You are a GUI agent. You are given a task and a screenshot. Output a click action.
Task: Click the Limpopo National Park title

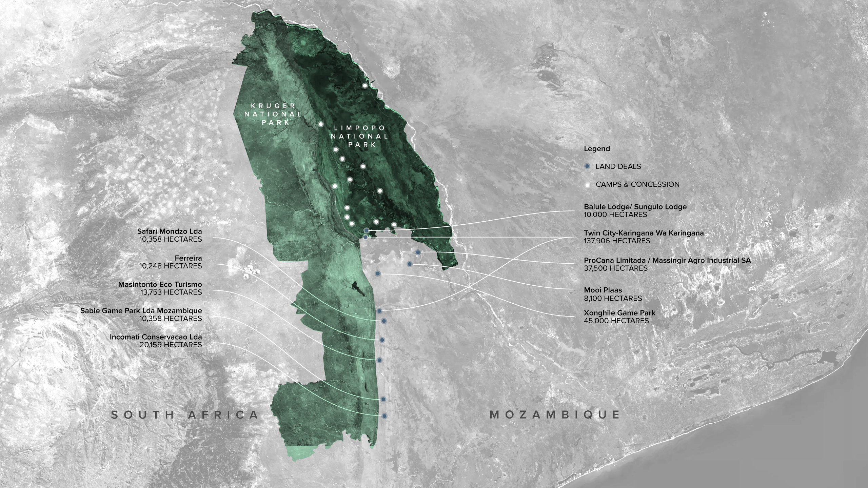pos(360,136)
